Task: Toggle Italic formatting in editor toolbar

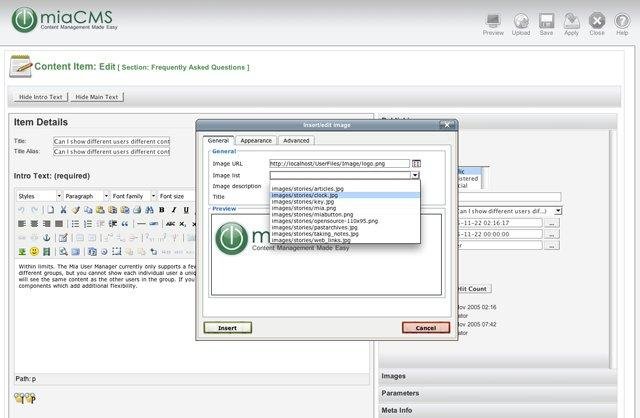Action: (x=174, y=210)
